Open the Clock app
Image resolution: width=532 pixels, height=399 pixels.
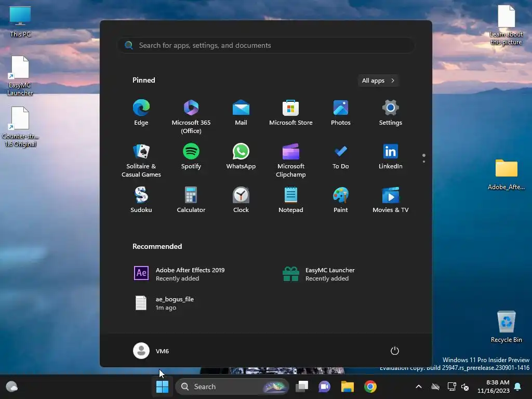tap(241, 200)
